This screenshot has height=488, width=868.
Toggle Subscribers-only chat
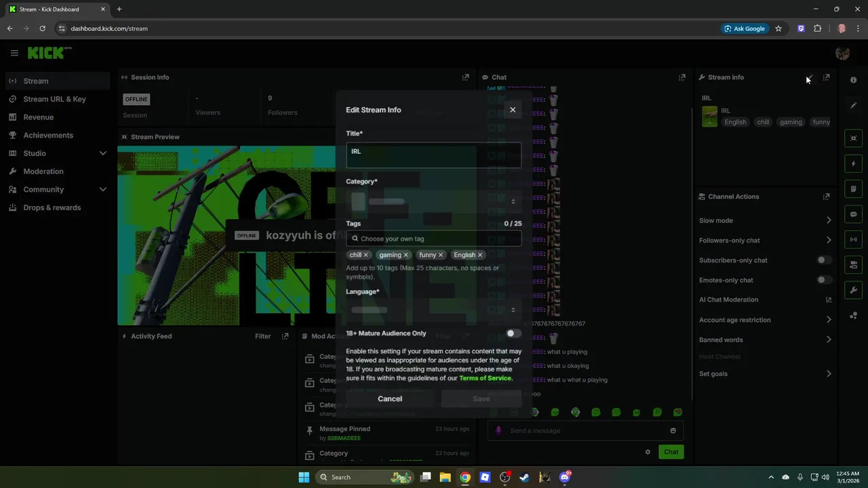click(x=824, y=260)
